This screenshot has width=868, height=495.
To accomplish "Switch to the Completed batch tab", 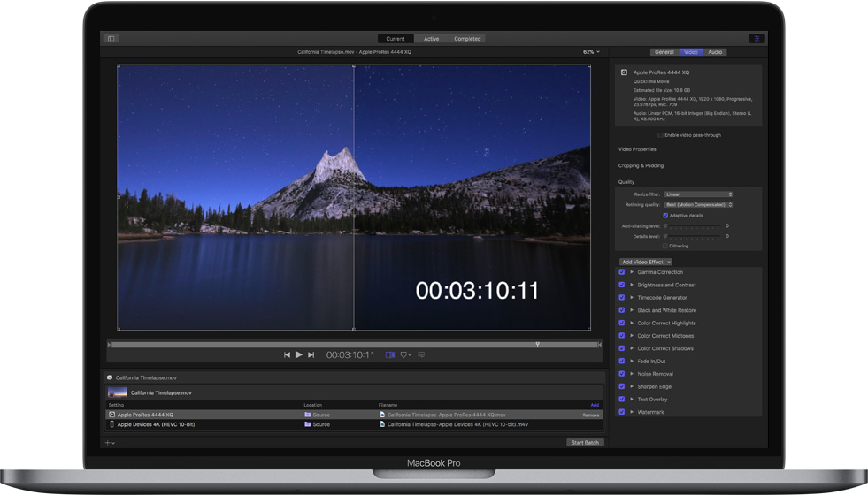I will pyautogui.click(x=467, y=39).
